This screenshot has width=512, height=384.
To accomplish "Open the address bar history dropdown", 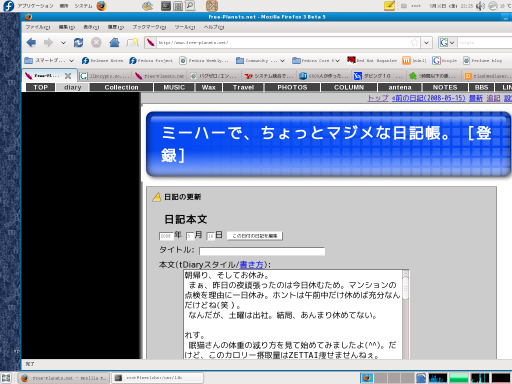I will coord(426,43).
